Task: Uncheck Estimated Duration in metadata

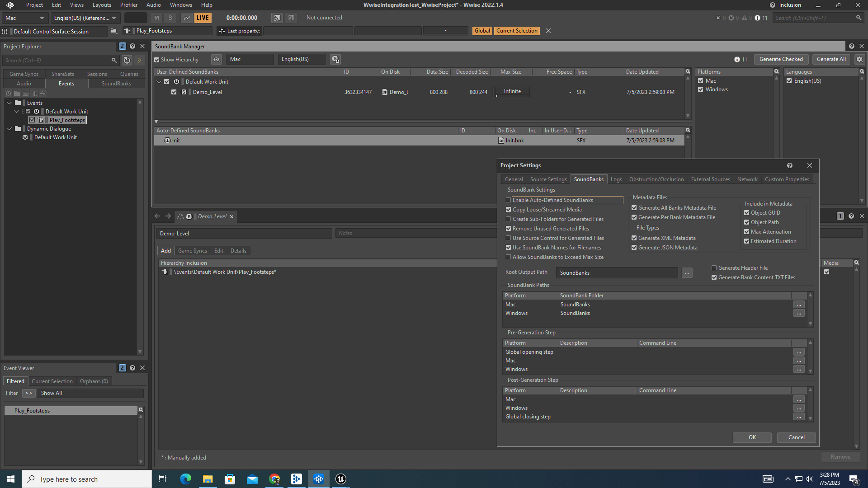Action: point(746,241)
